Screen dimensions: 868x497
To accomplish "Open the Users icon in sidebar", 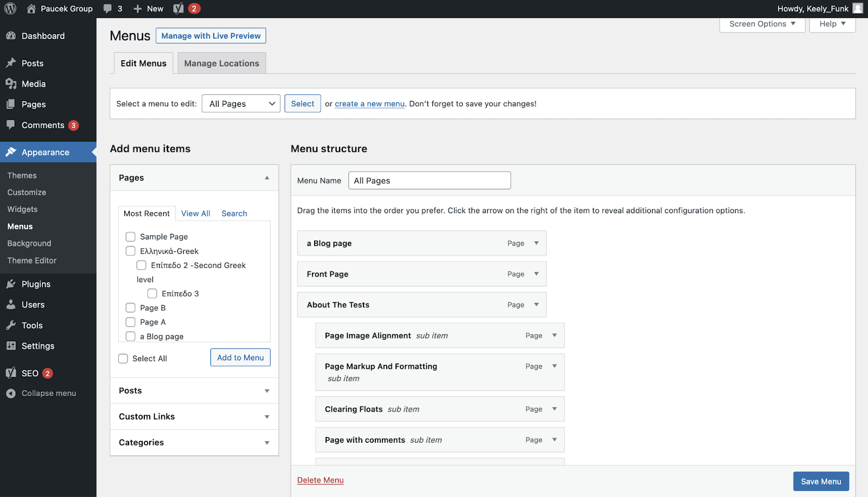I will point(11,304).
